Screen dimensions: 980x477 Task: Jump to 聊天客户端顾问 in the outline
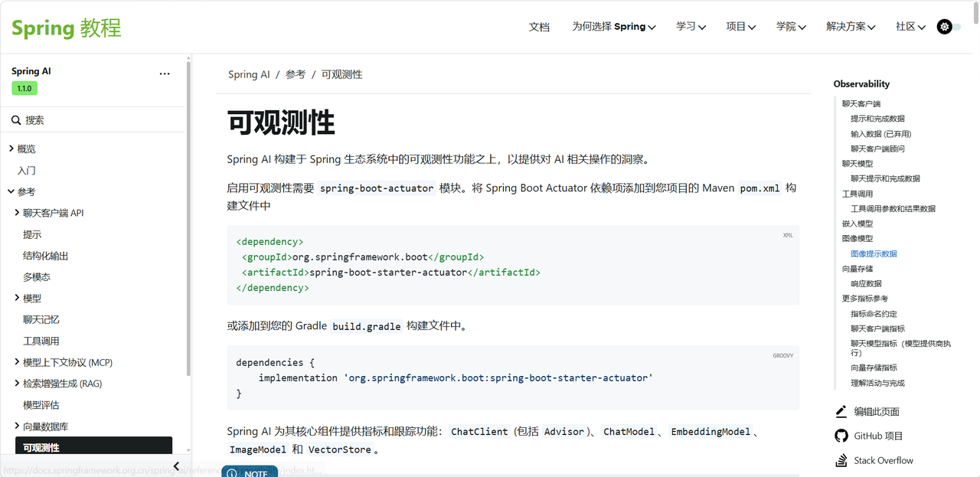click(x=877, y=149)
